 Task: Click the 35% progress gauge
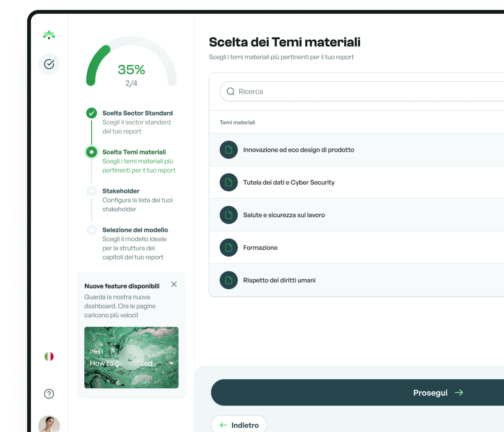(x=131, y=70)
